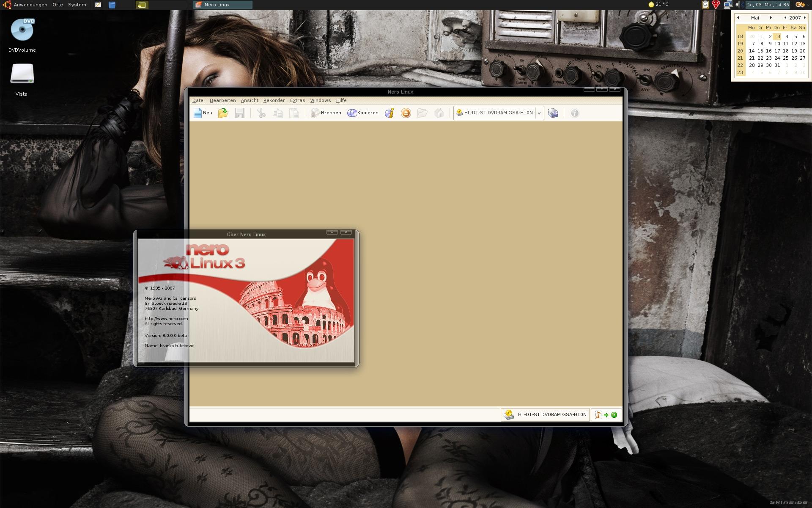
Task: Click the blue launcher icon in the top panel
Action: (112, 5)
